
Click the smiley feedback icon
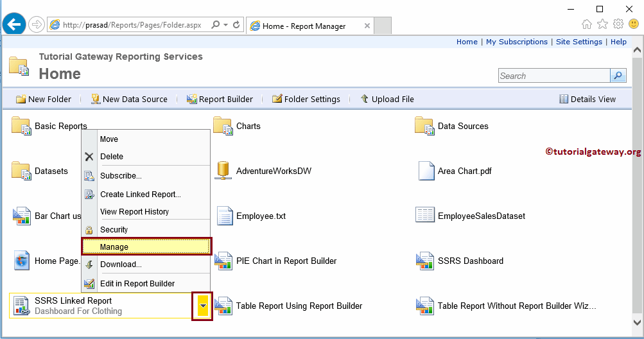[x=634, y=24]
